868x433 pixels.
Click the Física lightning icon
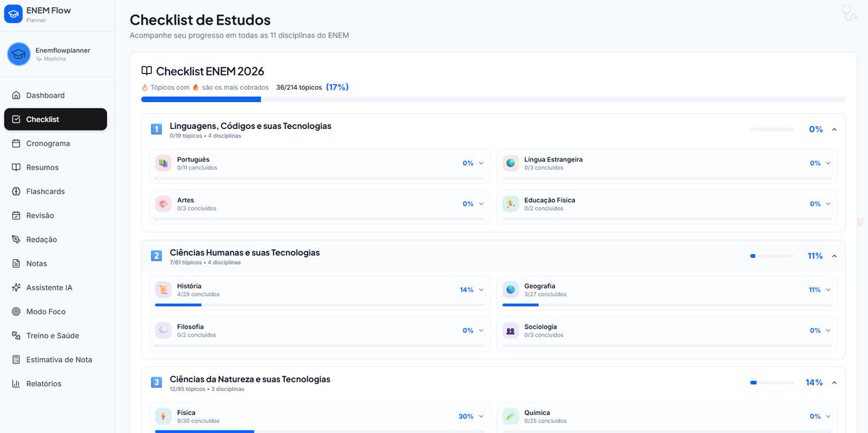pyautogui.click(x=163, y=416)
